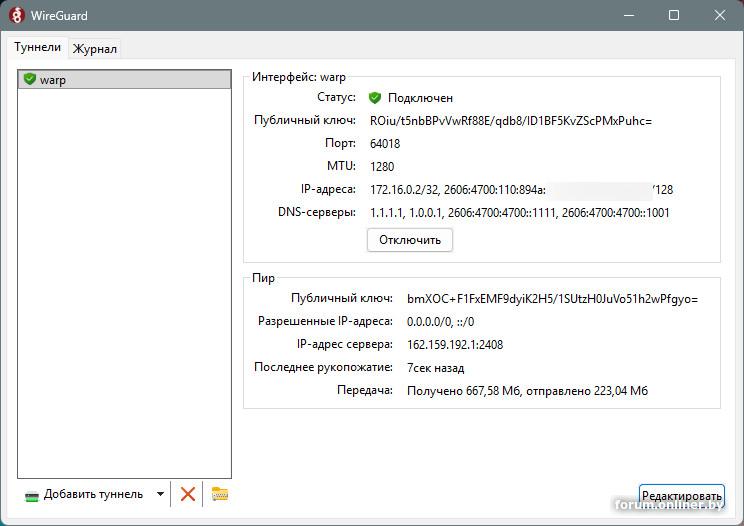Minimize the WireGuard window
This screenshot has height=526, width=744.
[629, 15]
